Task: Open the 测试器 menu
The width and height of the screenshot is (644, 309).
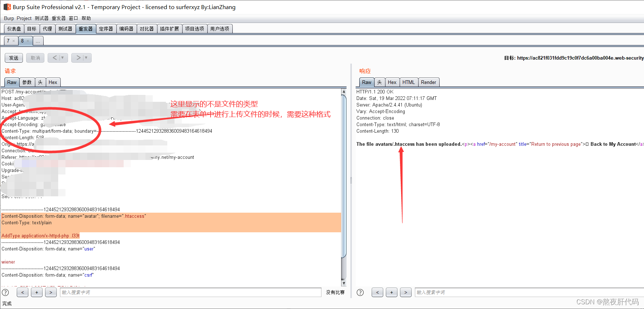Action: coord(41,18)
